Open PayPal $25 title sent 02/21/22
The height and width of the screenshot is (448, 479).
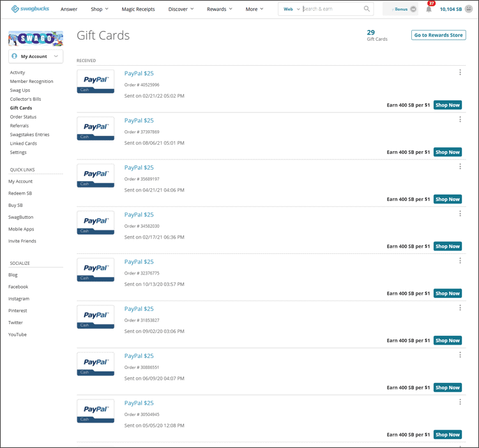click(139, 73)
